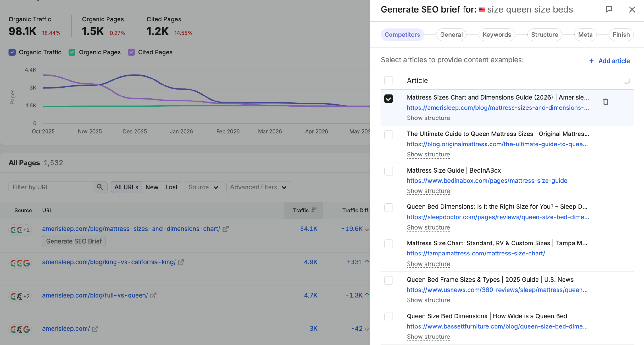Click the +2 source badge on the mattress-sizes-and-dimensions-chart row
The width and height of the screenshot is (644, 345).
[26, 230]
